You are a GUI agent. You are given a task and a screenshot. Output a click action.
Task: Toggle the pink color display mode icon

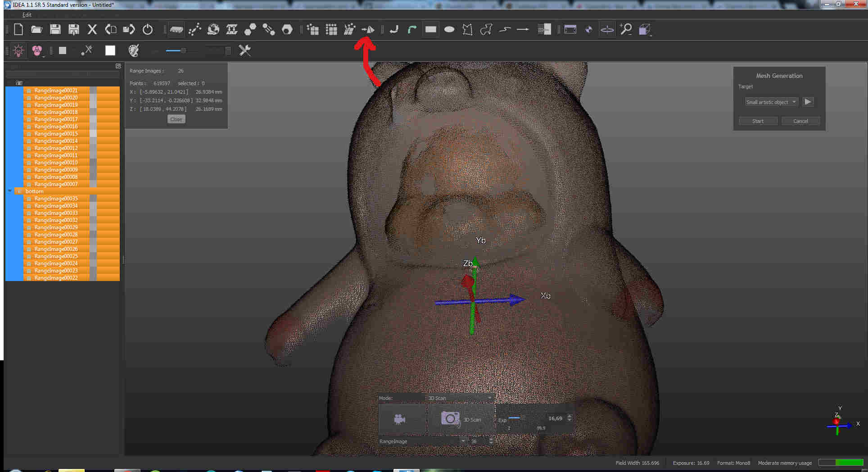point(37,50)
